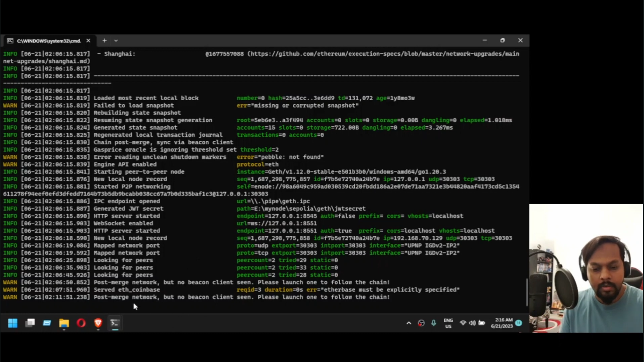The height and width of the screenshot is (362, 644).
Task: Add a new terminal tab
Action: pyautogui.click(x=104, y=41)
